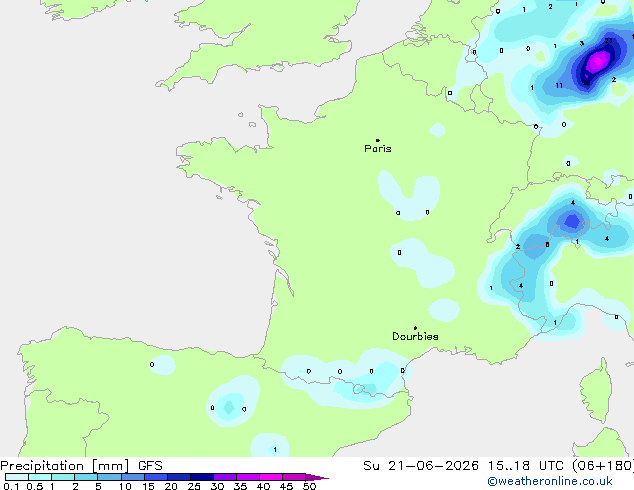
Task: Select the 40–45 mm magenta legend swatch
Action: [271, 477]
